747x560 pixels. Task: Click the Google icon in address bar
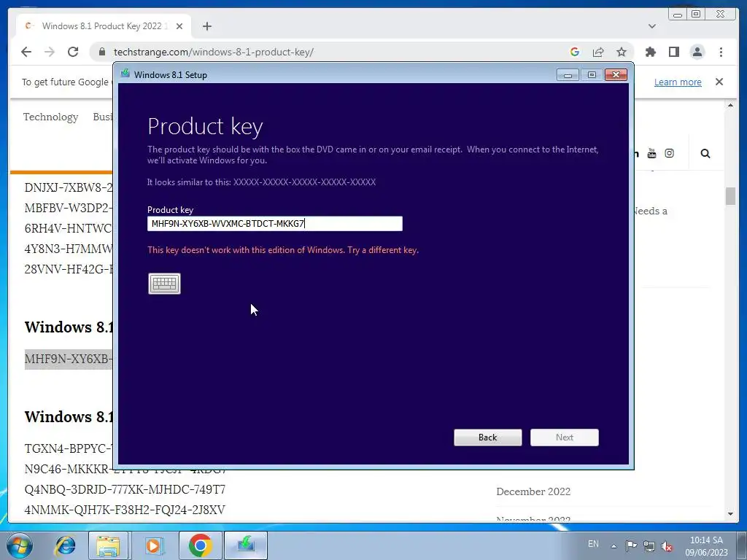point(575,52)
